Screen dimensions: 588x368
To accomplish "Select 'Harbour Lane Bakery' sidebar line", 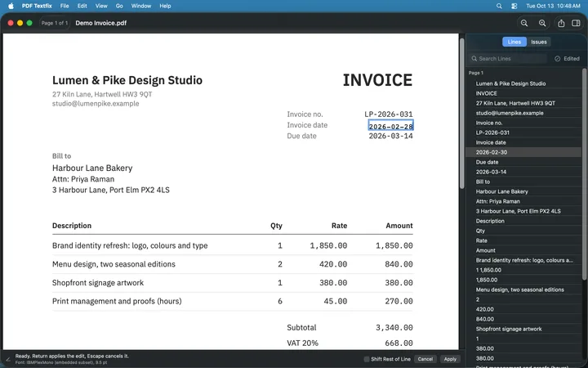I will (x=523, y=191).
